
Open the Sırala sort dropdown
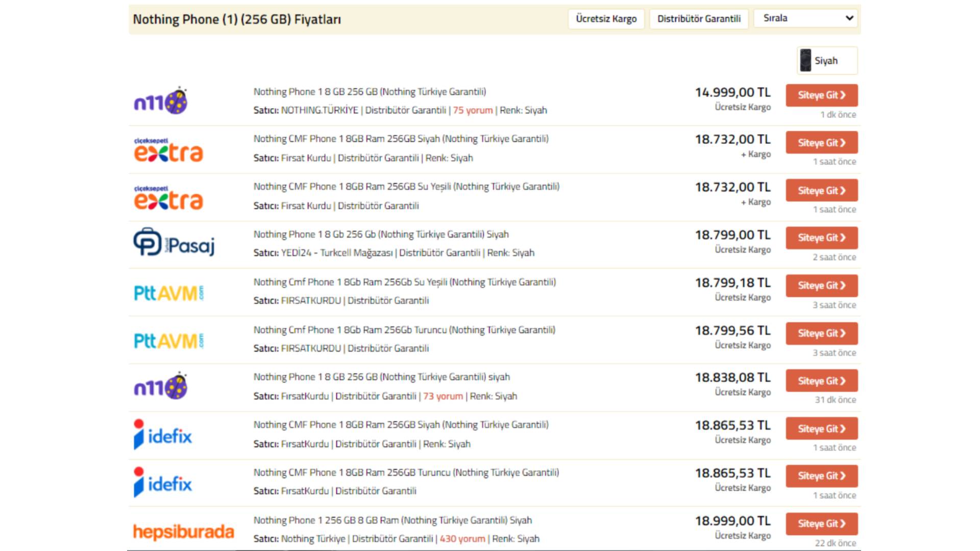806,18
